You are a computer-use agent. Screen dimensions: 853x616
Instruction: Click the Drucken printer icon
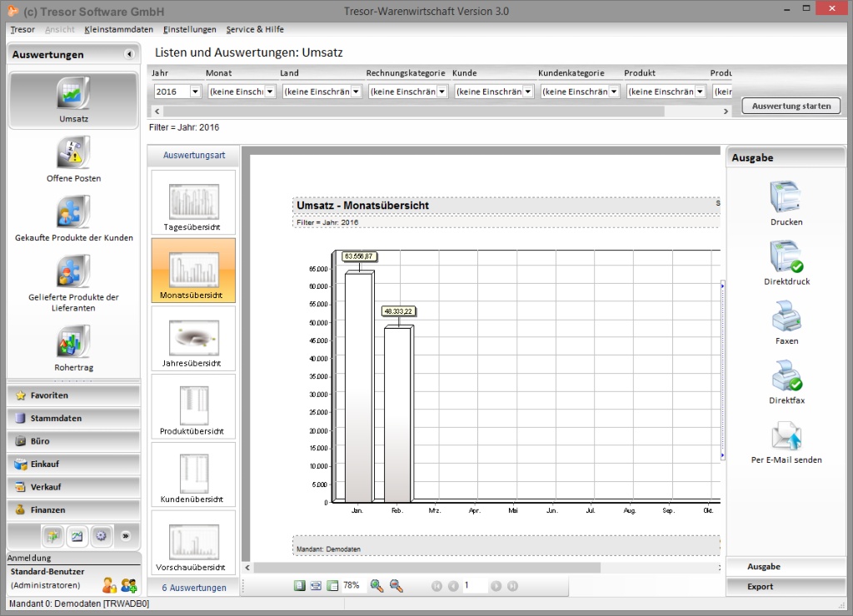786,196
